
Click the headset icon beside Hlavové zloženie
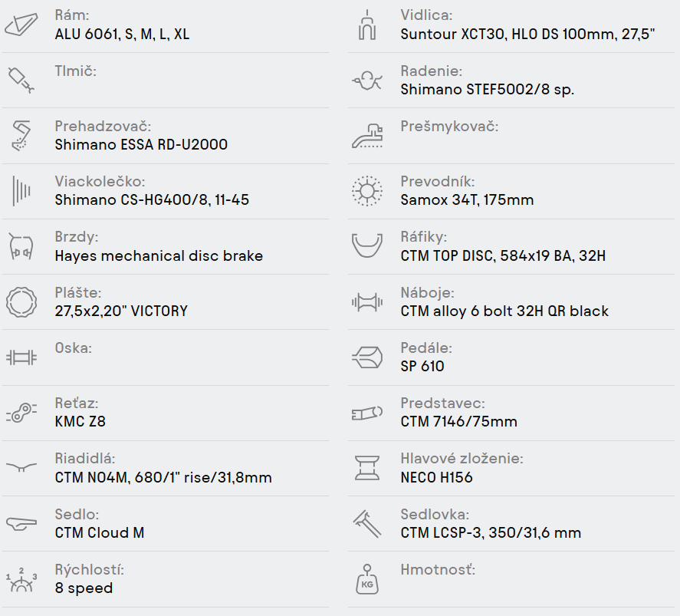click(367, 468)
